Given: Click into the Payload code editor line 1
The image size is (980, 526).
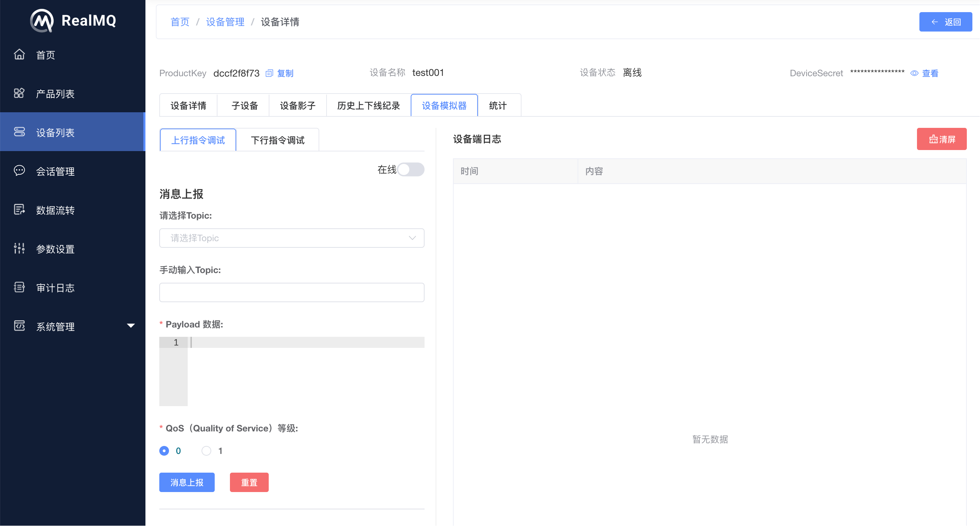Looking at the screenshot, I should coord(306,342).
